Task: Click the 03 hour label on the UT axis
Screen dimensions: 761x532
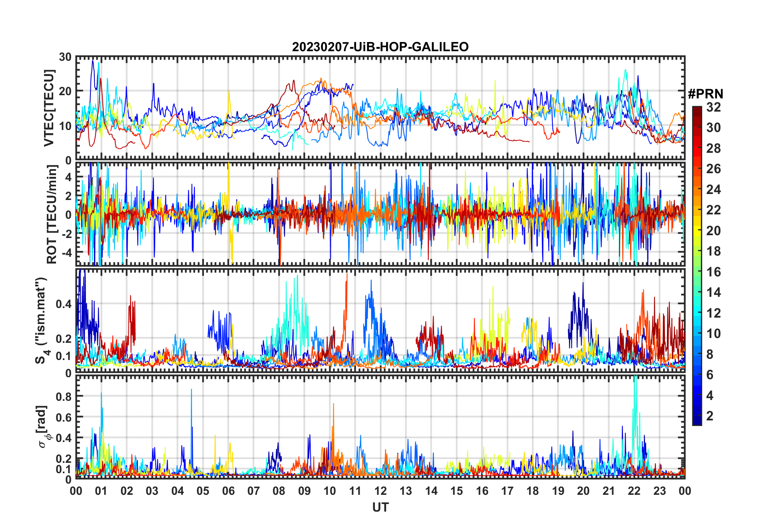Action: coord(152,491)
